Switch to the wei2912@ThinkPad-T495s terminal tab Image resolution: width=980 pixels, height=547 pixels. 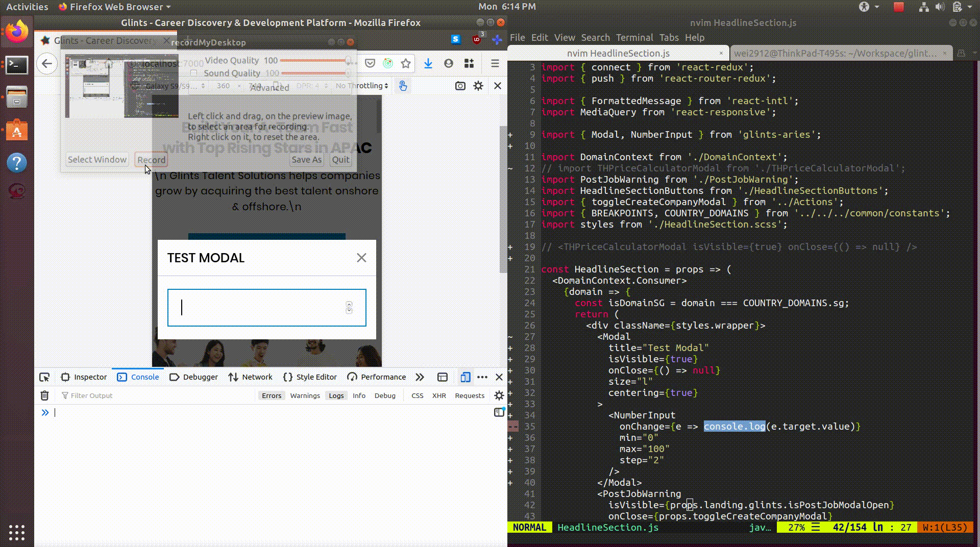[841, 53]
